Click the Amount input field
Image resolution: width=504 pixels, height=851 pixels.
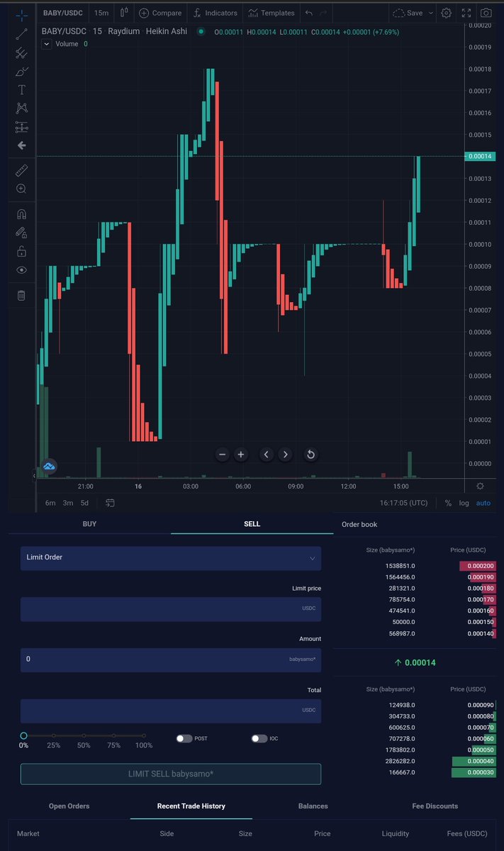pyautogui.click(x=171, y=660)
